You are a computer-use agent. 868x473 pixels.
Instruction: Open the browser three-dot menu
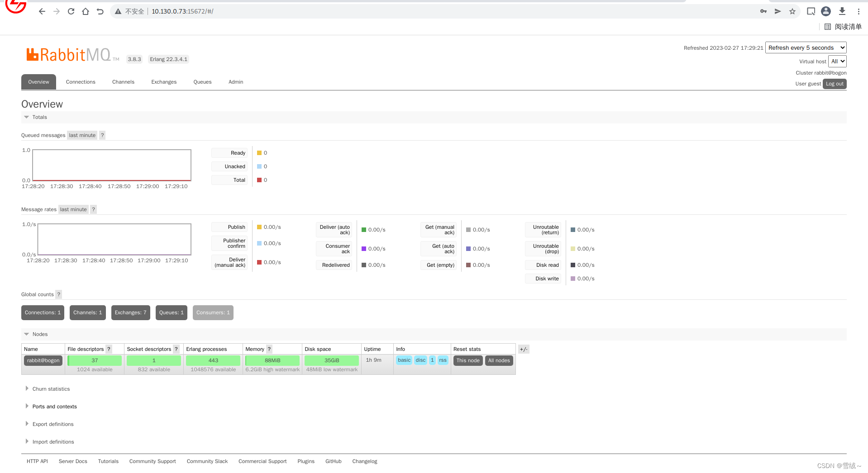[858, 11]
